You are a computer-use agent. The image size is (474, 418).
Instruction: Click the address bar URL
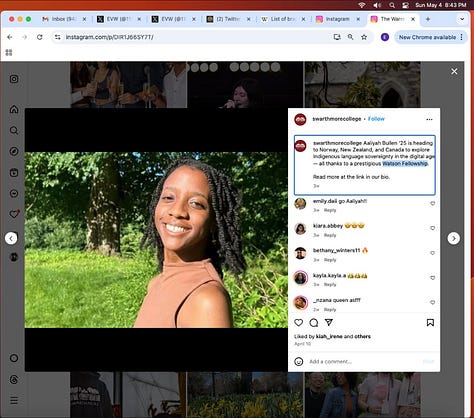109,37
